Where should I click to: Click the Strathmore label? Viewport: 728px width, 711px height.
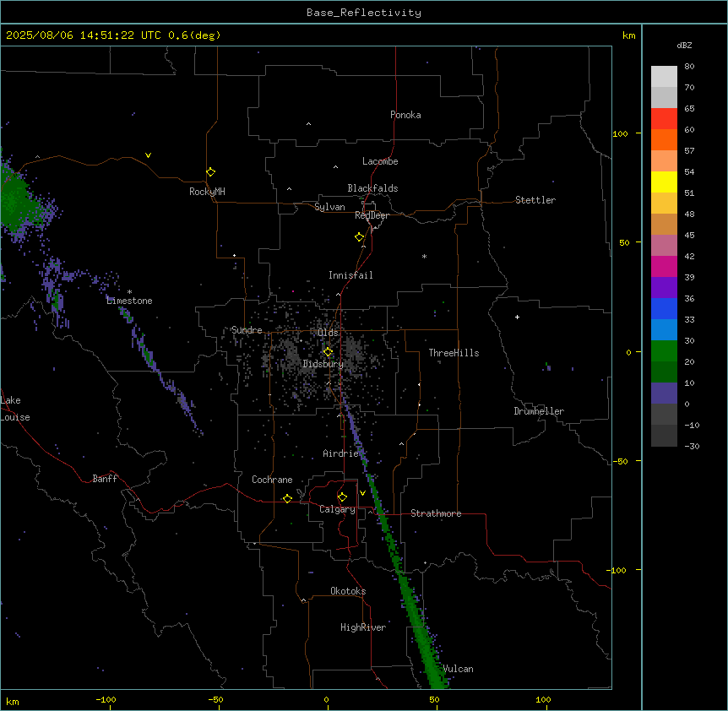click(x=436, y=513)
